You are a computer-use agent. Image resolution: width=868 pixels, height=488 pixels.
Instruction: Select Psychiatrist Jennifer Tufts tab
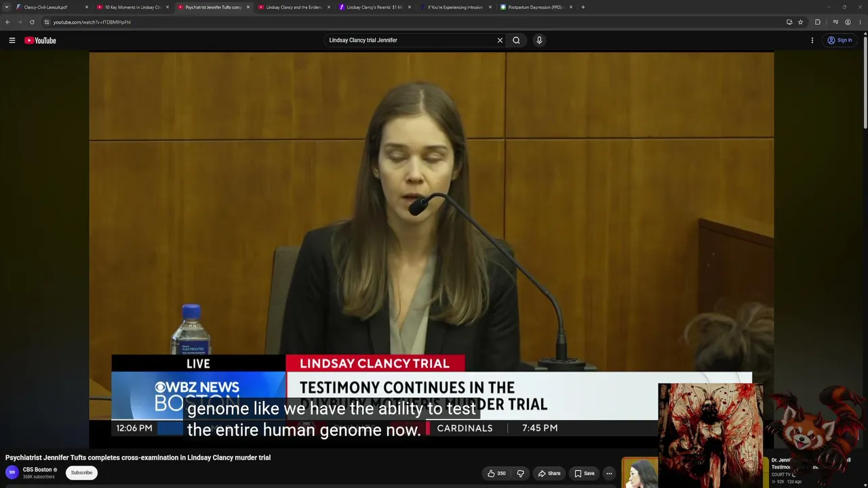[x=213, y=7]
